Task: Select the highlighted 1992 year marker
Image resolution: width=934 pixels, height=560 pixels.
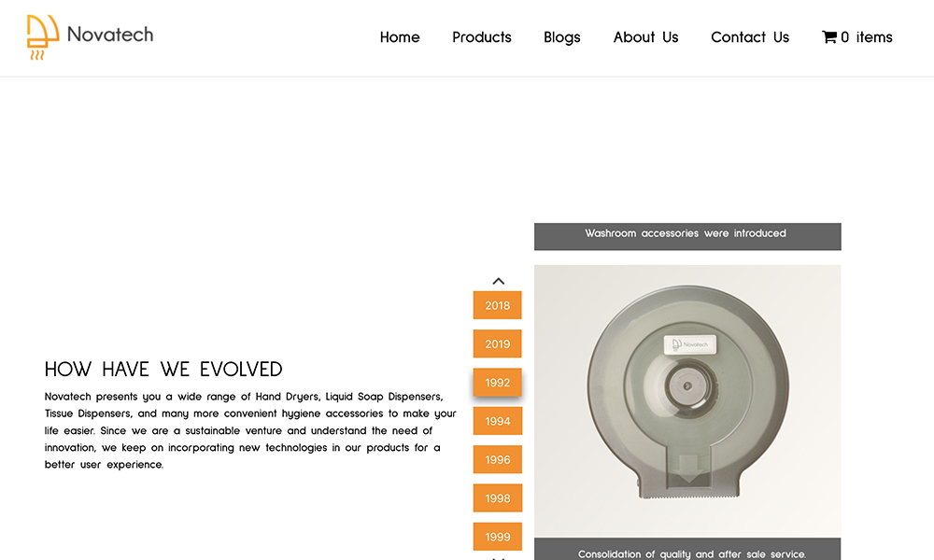Action: pyautogui.click(x=498, y=383)
